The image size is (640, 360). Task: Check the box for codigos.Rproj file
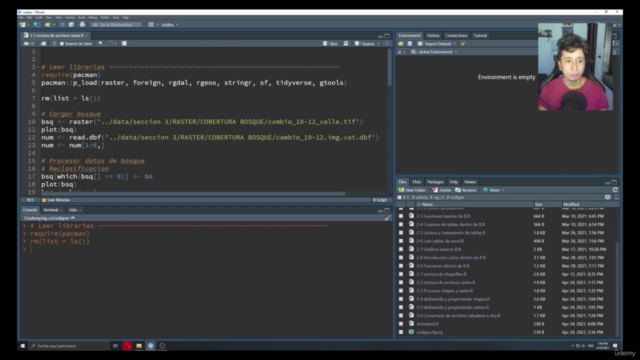click(401, 332)
